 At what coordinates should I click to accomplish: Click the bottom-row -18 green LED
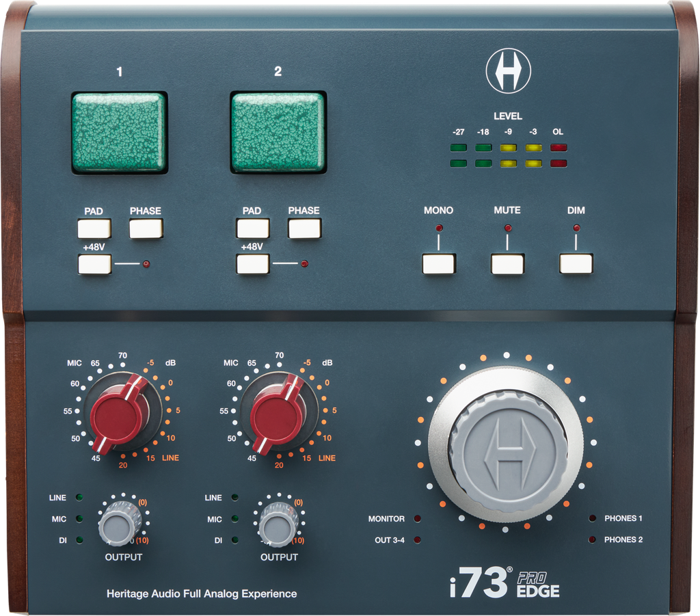pyautogui.click(x=483, y=163)
